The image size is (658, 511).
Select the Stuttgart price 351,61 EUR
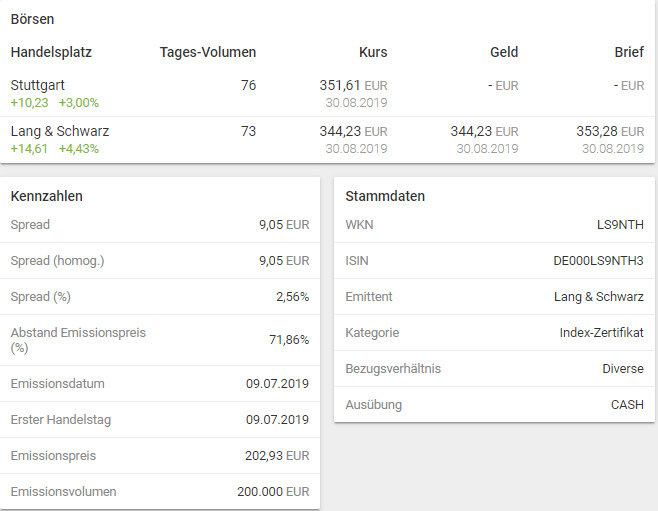(352, 86)
